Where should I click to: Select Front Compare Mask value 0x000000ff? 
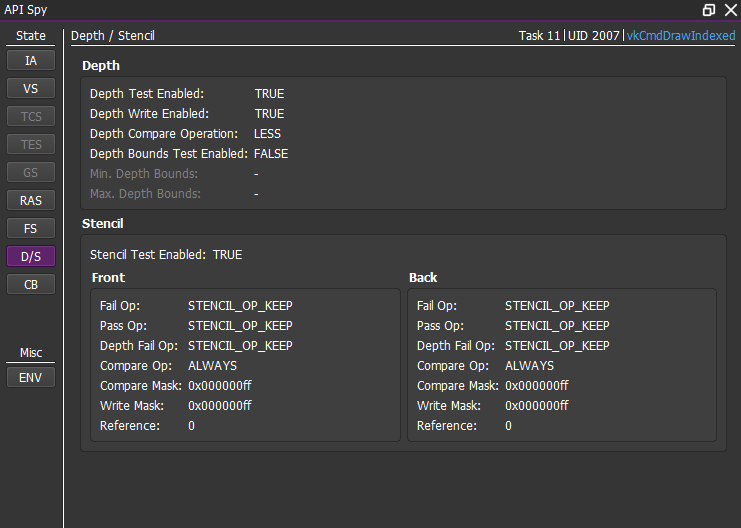tap(220, 386)
